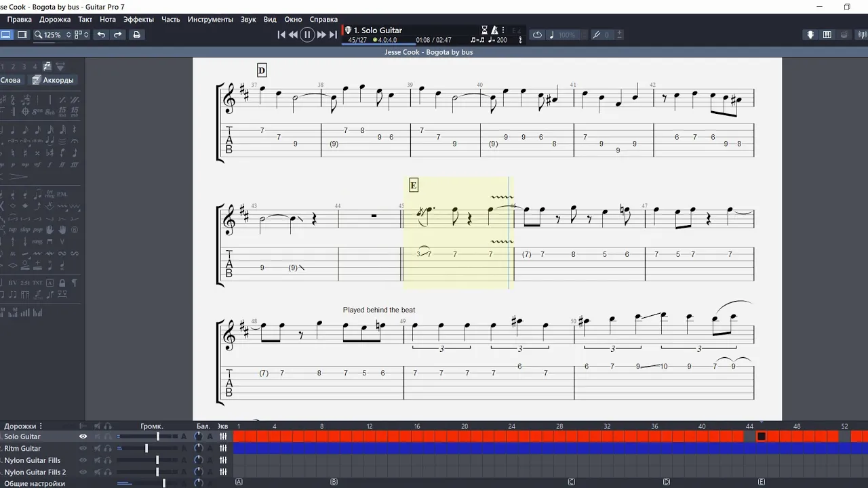Open the 1. Solo Guitar track selector

(x=377, y=30)
